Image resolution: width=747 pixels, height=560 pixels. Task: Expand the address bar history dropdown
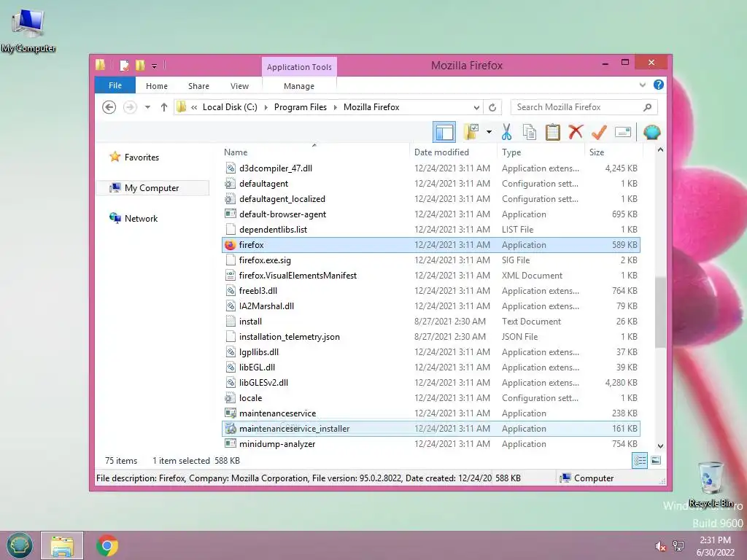tap(476, 107)
